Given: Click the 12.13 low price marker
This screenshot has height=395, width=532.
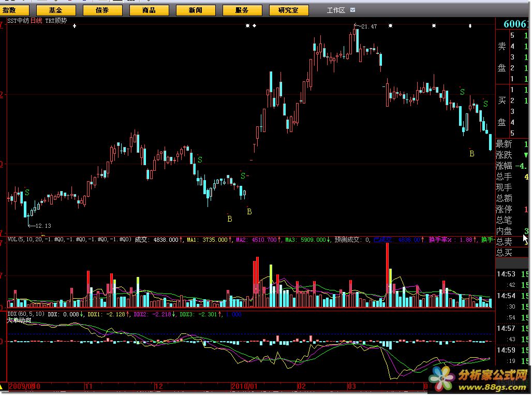Looking at the screenshot, I should point(43,226).
